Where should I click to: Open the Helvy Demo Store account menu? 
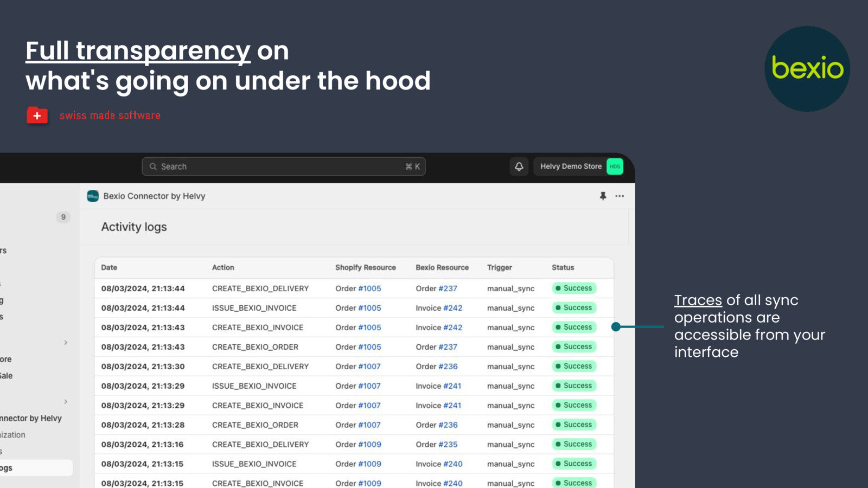pos(578,166)
